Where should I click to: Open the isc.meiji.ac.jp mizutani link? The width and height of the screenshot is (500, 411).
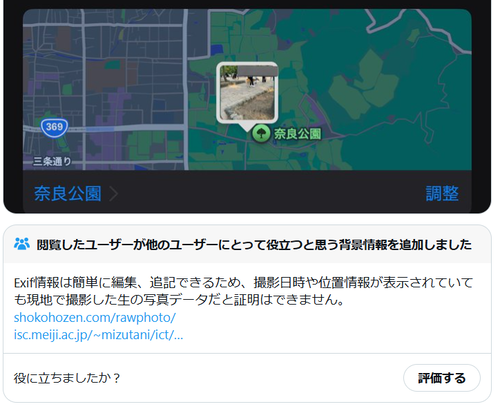(x=98, y=335)
